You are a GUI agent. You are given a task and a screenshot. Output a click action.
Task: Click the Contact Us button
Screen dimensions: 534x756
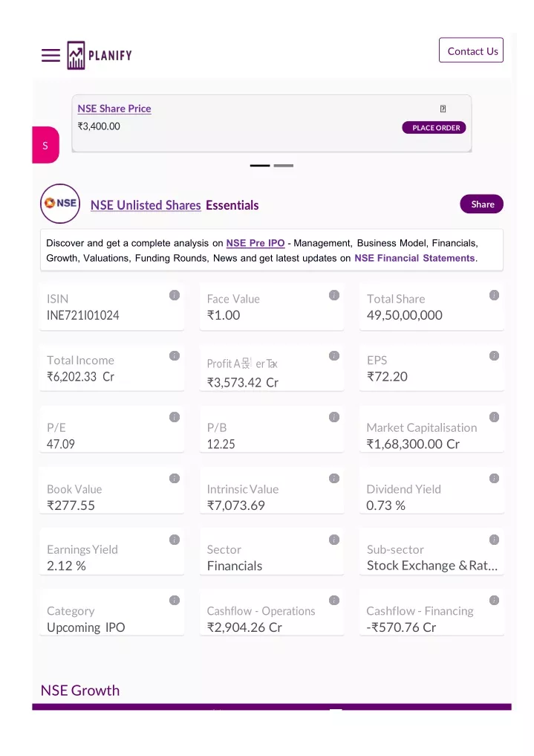(x=471, y=50)
